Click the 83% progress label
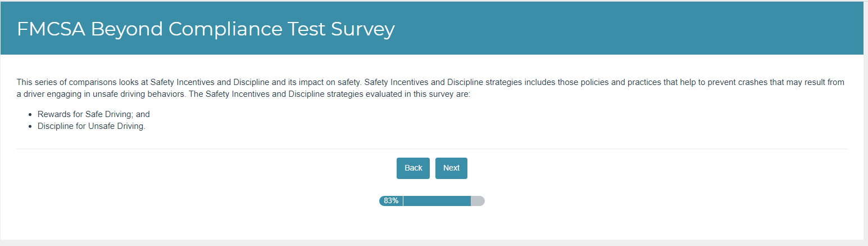 391,201
